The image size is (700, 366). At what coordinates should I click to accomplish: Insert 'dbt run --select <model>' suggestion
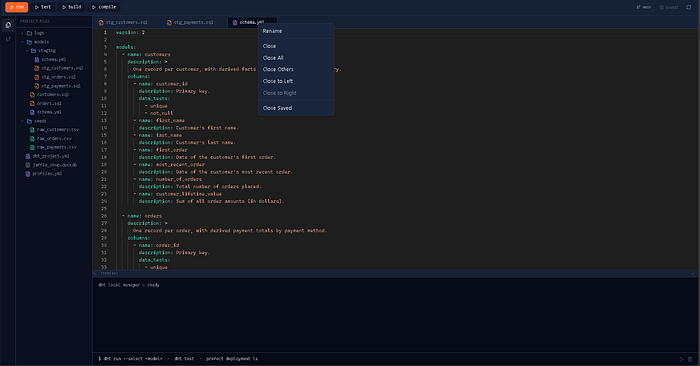point(133,359)
